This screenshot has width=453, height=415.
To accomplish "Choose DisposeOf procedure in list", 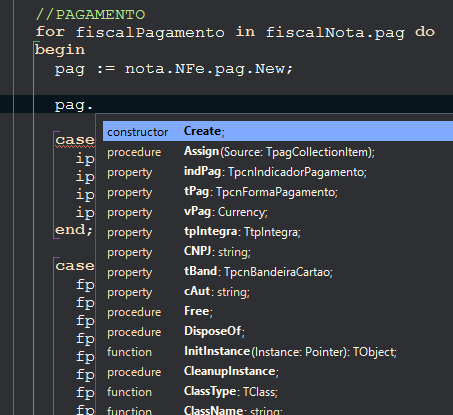I will [278, 332].
